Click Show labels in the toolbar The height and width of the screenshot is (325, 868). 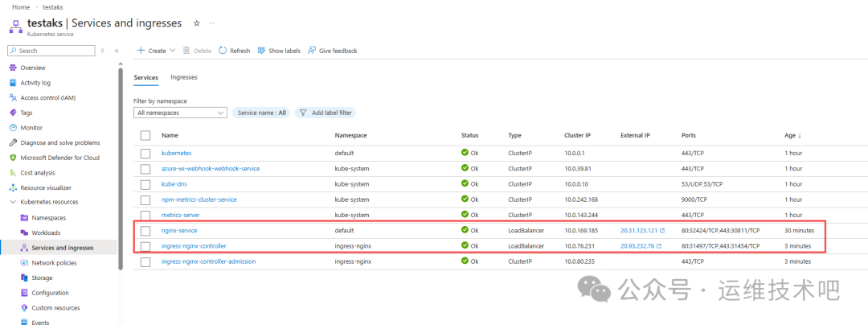point(279,51)
